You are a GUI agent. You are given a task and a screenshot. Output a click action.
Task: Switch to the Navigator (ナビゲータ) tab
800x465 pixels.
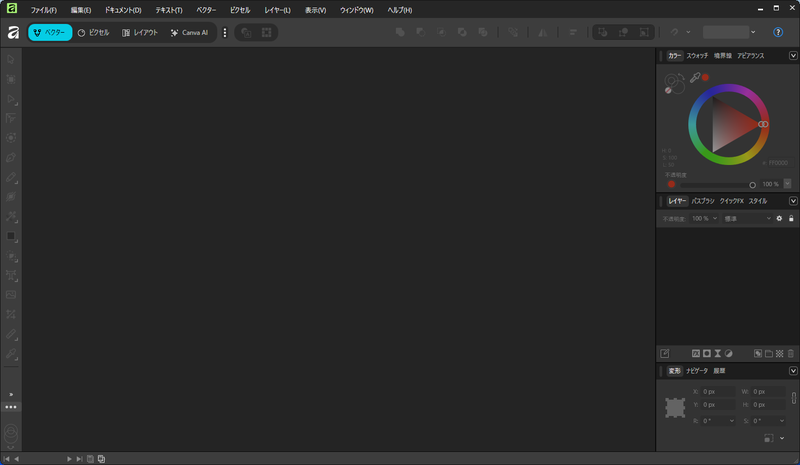(x=697, y=371)
